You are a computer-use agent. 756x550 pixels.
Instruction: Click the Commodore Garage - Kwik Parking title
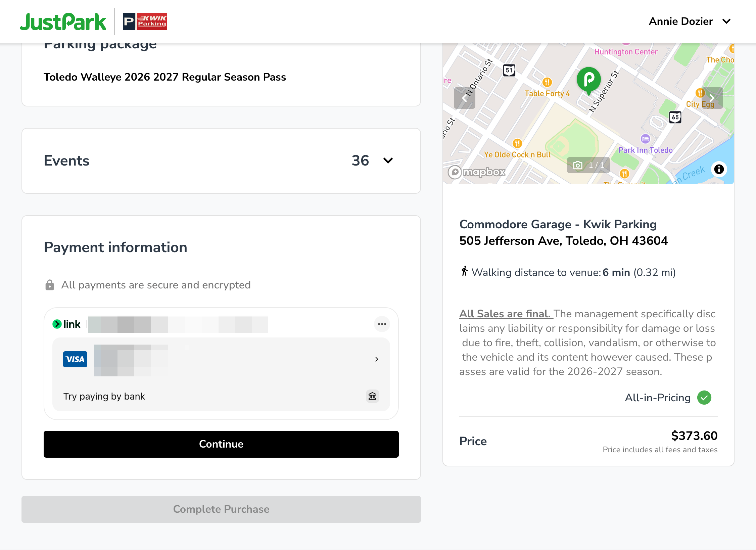(x=558, y=224)
